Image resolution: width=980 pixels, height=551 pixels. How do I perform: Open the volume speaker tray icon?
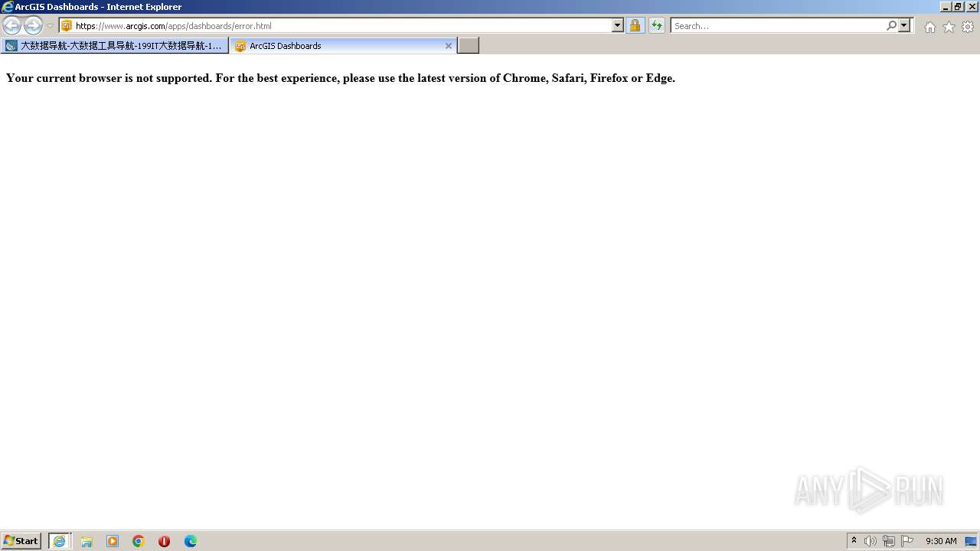[871, 541]
